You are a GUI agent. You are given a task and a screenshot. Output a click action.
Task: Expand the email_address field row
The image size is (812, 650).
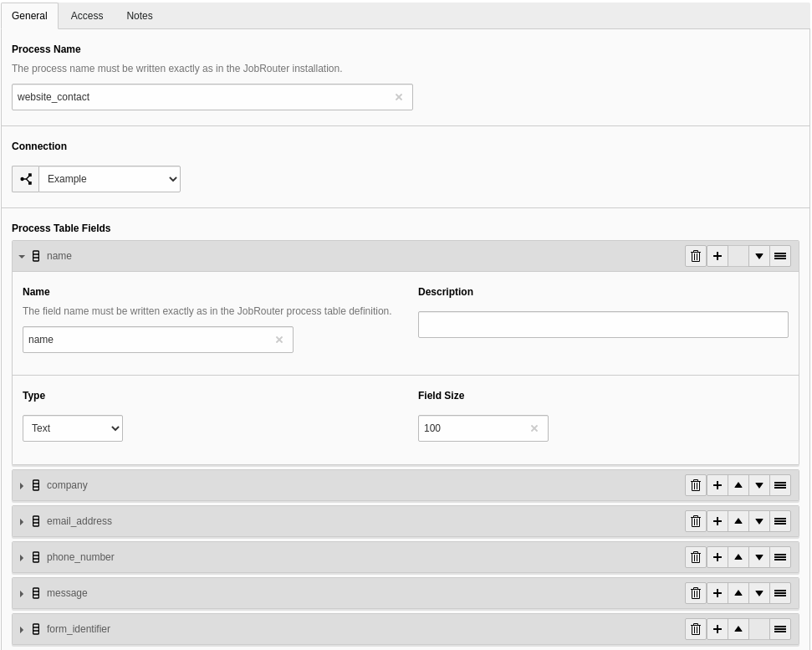(x=22, y=521)
